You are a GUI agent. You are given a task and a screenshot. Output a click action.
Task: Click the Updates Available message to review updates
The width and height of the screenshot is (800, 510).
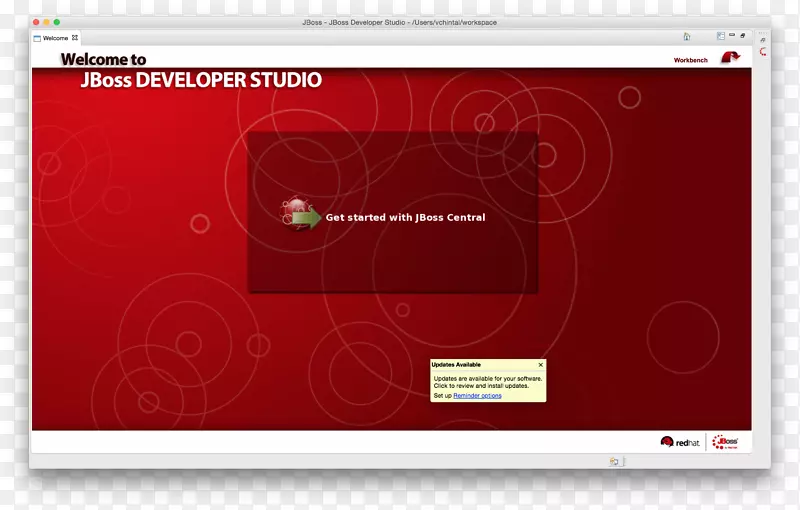click(487, 382)
